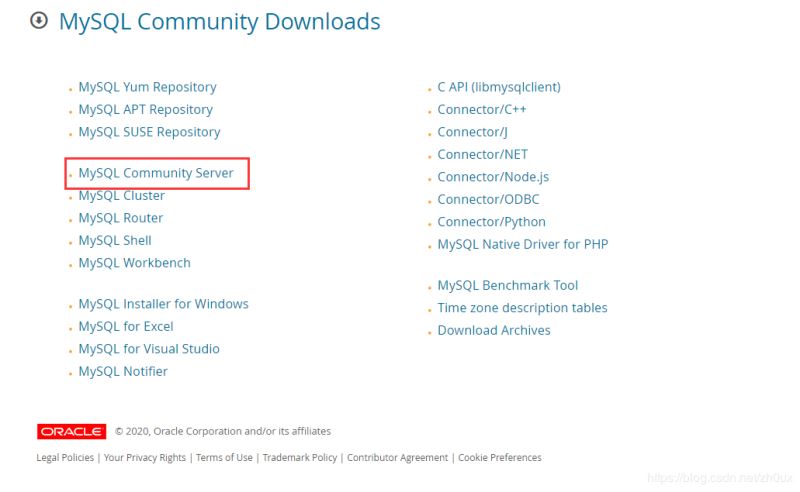
Task: Open MySQL Native Driver for PHP link
Action: click(523, 244)
